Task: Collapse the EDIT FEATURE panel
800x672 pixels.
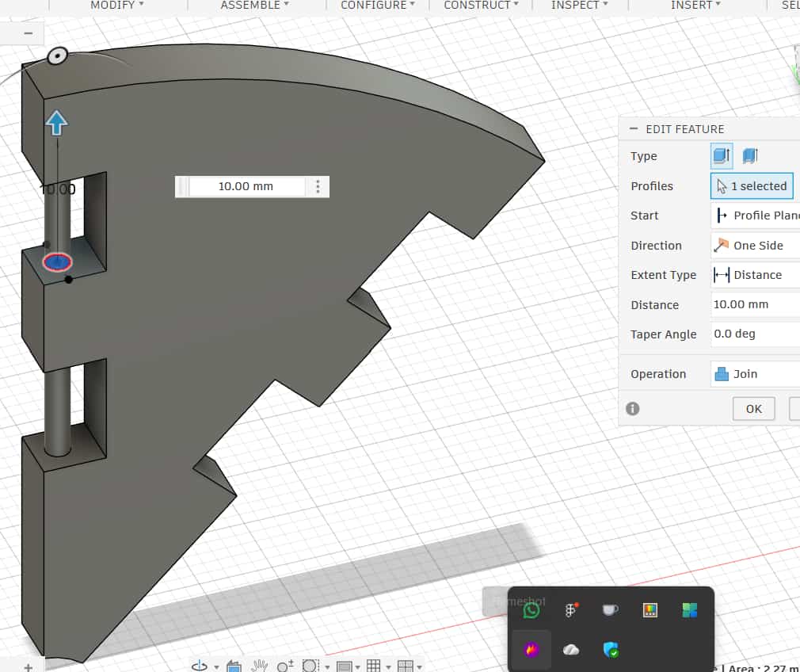Action: point(634,128)
